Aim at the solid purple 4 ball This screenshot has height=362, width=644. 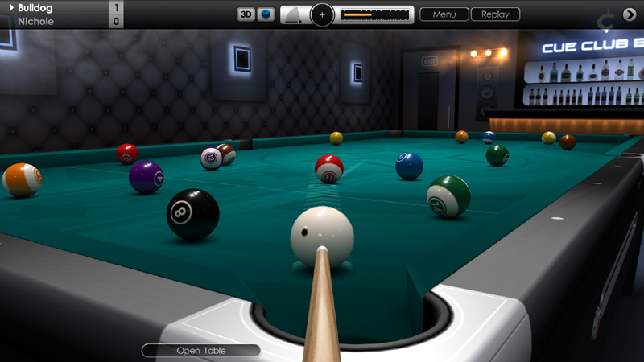[x=147, y=177]
